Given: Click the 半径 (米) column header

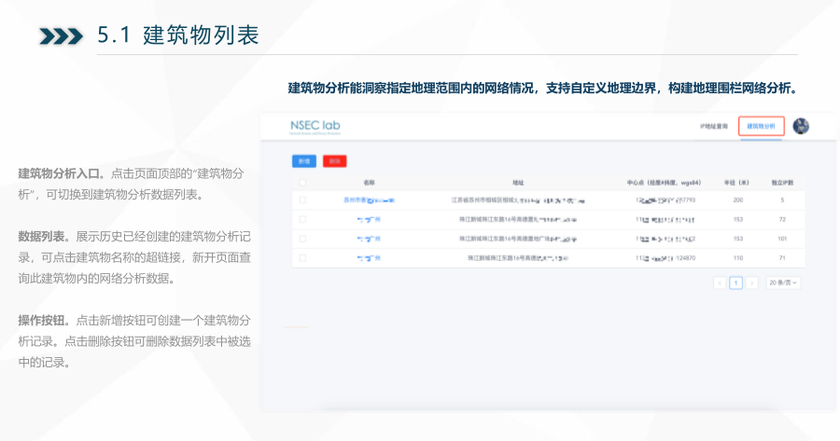Looking at the screenshot, I should tap(737, 183).
